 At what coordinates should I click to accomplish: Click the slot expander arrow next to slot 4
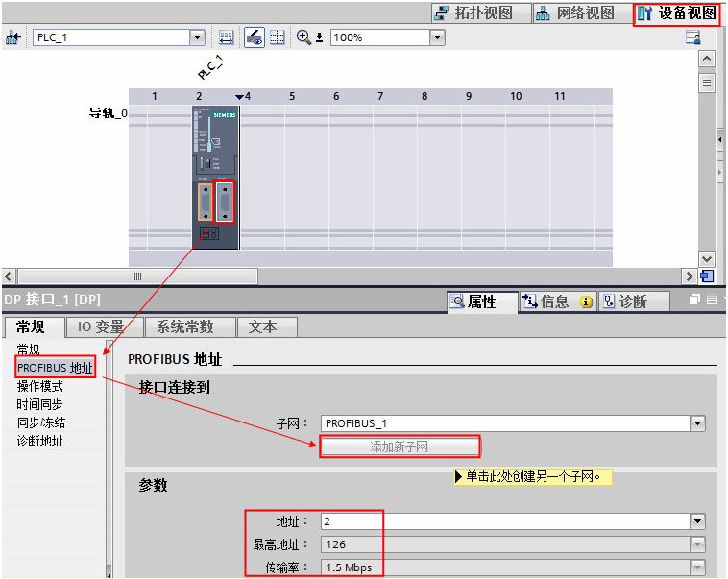239,97
